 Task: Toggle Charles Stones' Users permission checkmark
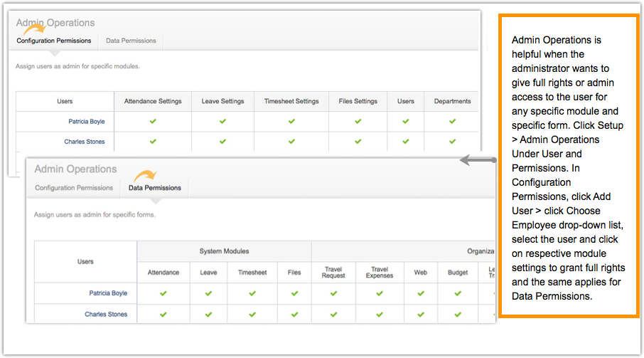406,142
